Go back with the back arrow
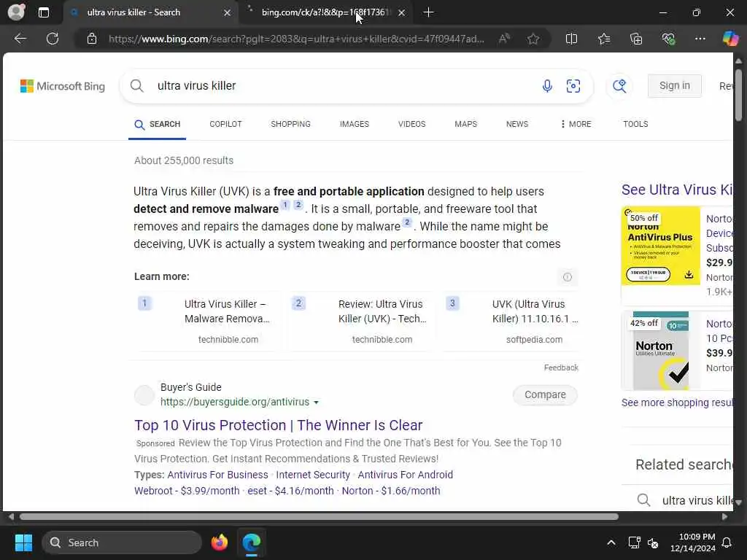The image size is (747, 560). (20, 39)
